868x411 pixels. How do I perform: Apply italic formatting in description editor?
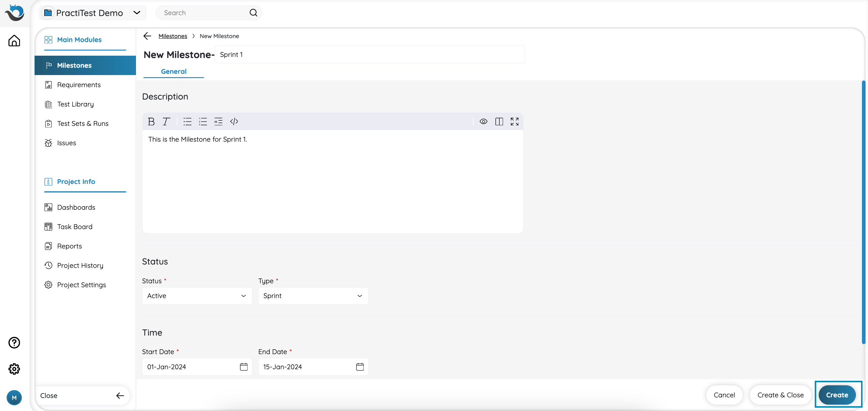(166, 122)
